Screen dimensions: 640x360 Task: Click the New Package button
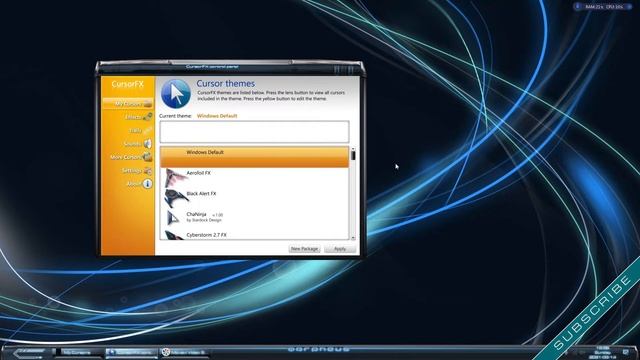tap(304, 249)
